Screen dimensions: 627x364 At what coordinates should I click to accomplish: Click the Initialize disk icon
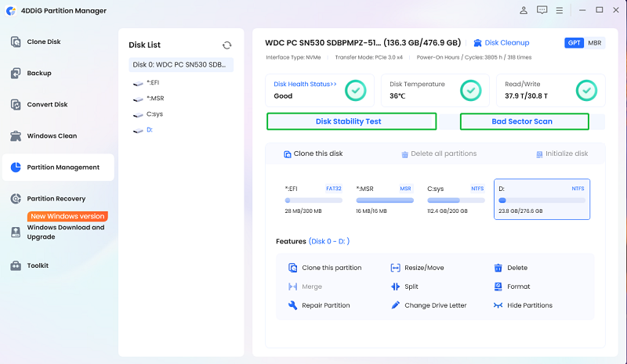point(539,154)
